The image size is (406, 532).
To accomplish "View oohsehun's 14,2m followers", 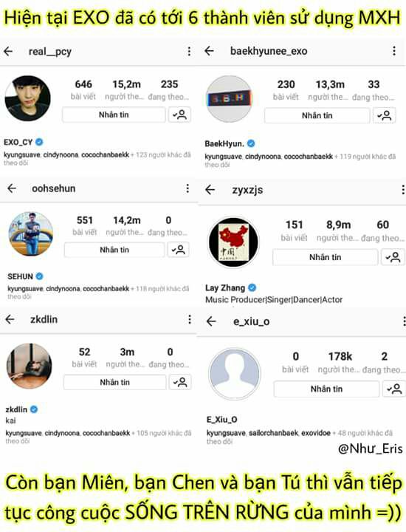I will (x=127, y=225).
